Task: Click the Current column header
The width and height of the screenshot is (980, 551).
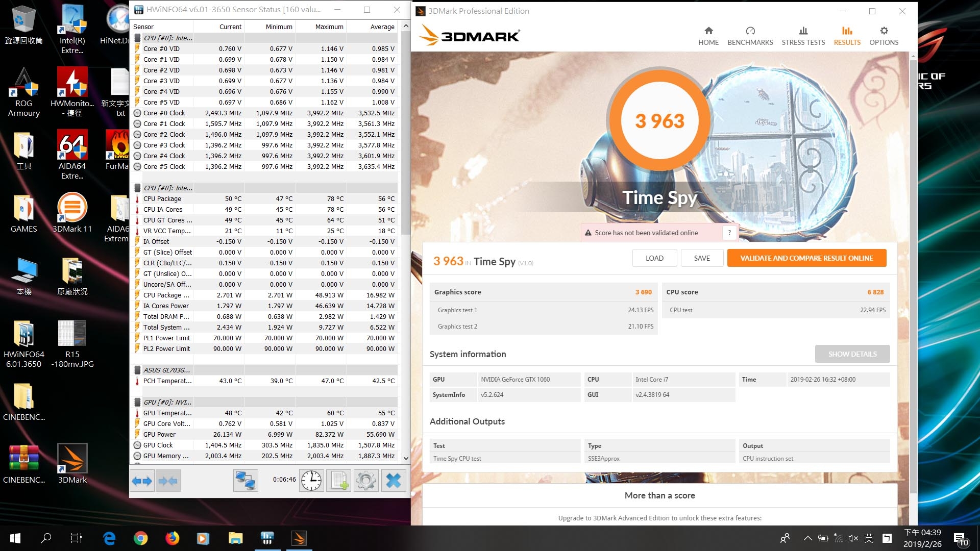Action: point(219,27)
